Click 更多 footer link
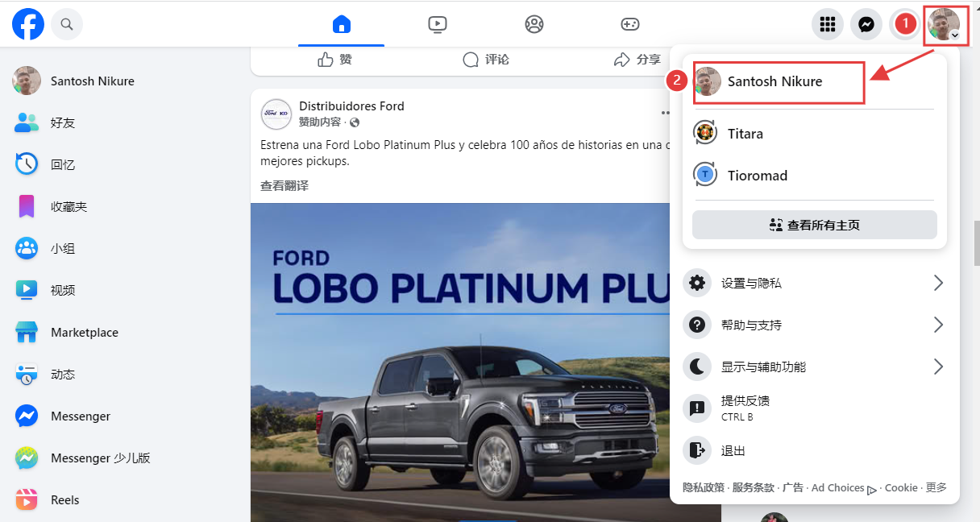 click(936, 487)
